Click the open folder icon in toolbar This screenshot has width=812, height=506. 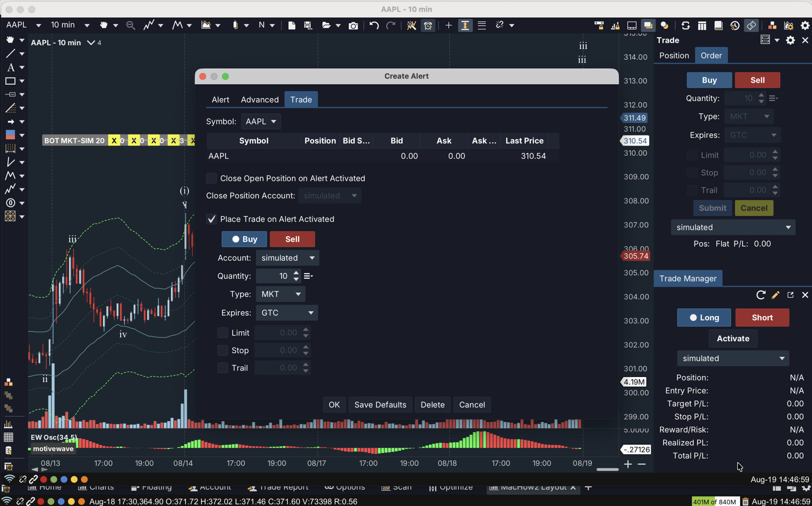coord(326,25)
